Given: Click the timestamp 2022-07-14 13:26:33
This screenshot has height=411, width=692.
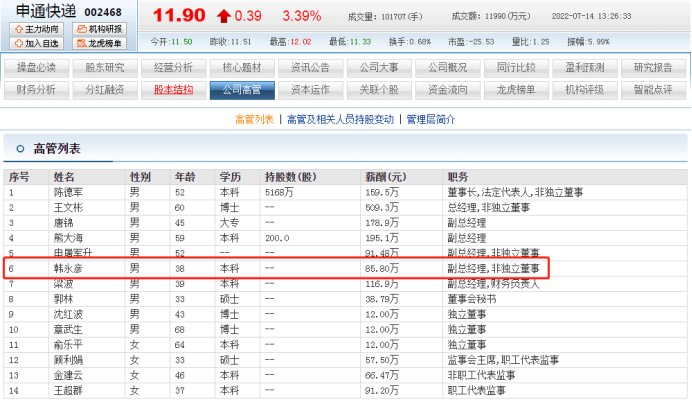Looking at the screenshot, I should pyautogui.click(x=591, y=16).
